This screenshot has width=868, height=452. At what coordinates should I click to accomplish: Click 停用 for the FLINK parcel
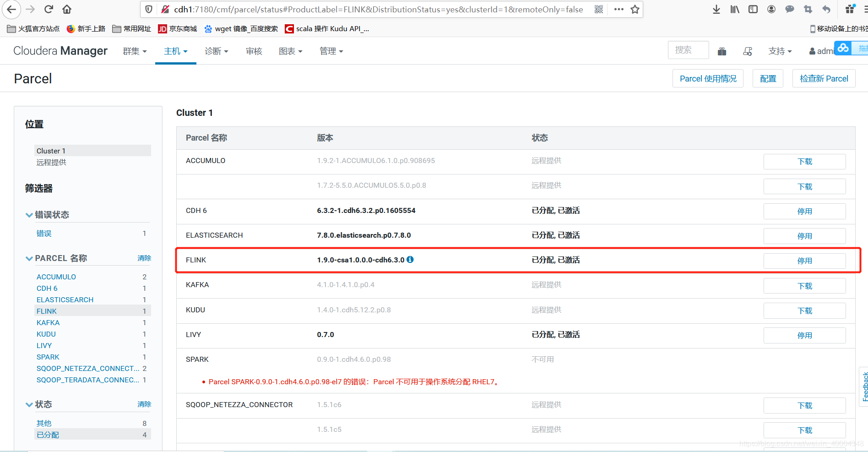click(804, 261)
